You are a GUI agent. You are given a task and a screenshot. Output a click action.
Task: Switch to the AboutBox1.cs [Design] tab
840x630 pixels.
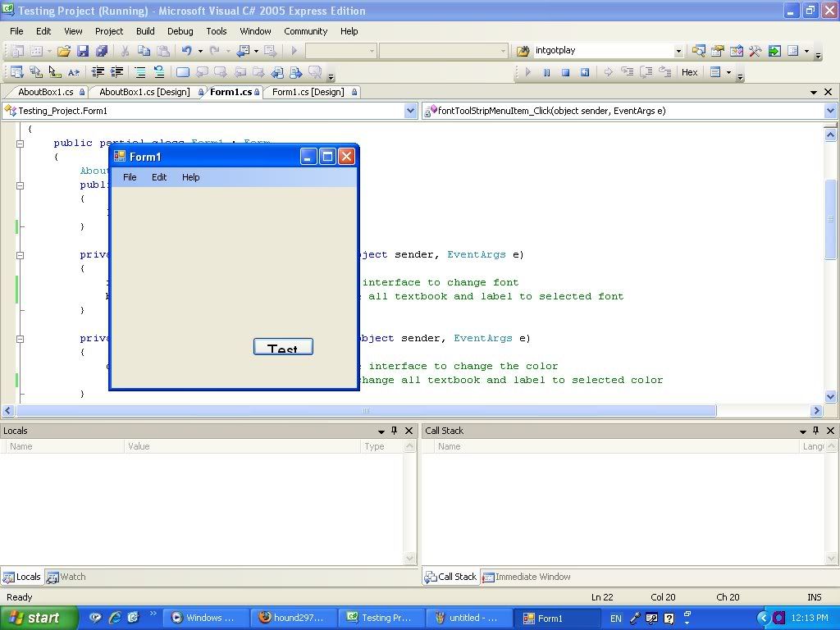pyautogui.click(x=144, y=92)
